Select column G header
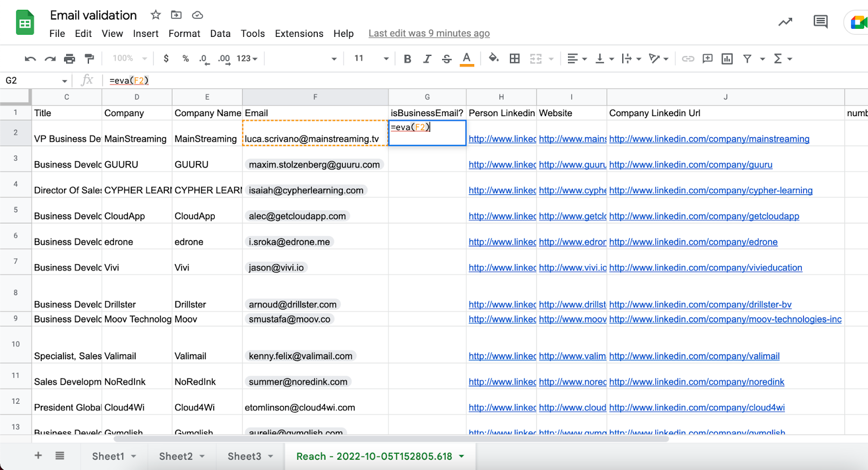 427,97
